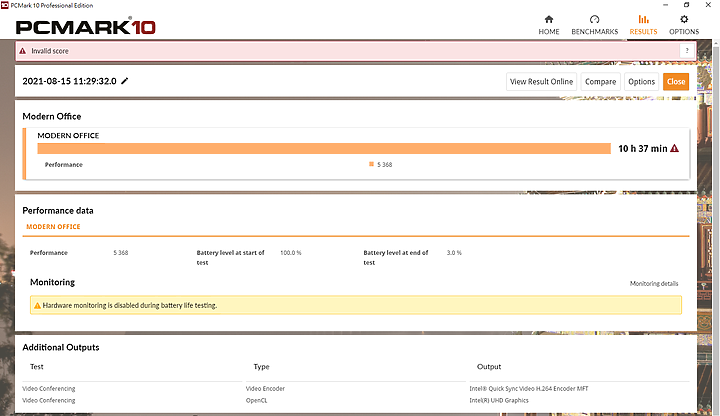Screen dimensions: 720x416
Task: Click the pencil icon to rename result
Action: (124, 81)
